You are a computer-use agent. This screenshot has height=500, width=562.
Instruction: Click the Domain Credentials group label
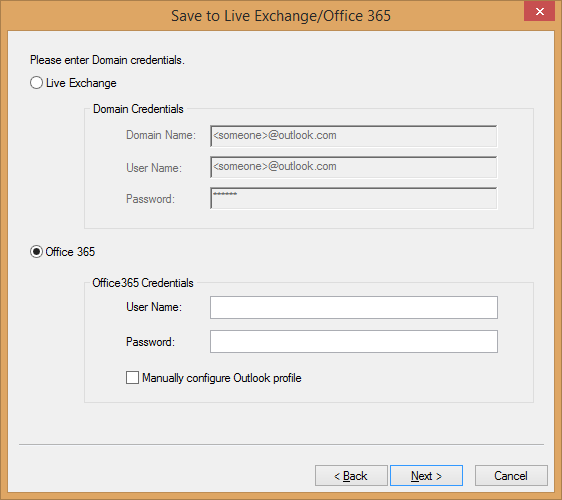click(x=138, y=109)
